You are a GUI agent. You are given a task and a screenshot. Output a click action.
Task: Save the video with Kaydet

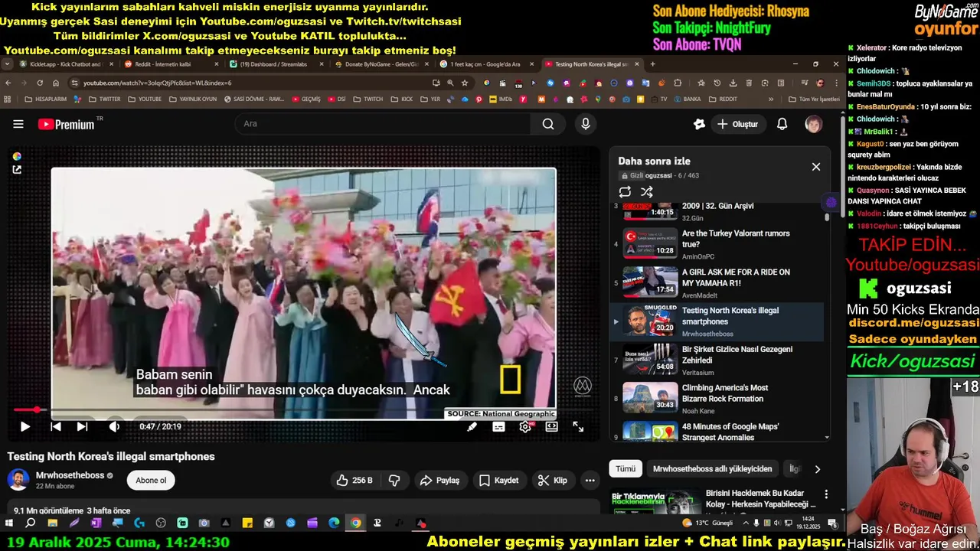[x=499, y=481]
